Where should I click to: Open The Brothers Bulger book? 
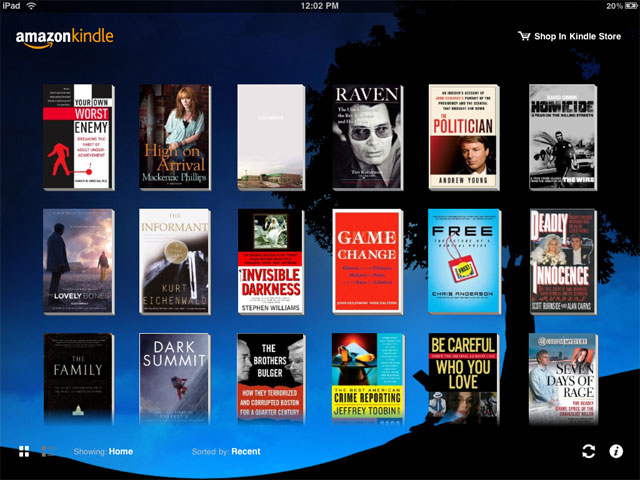(x=271, y=379)
